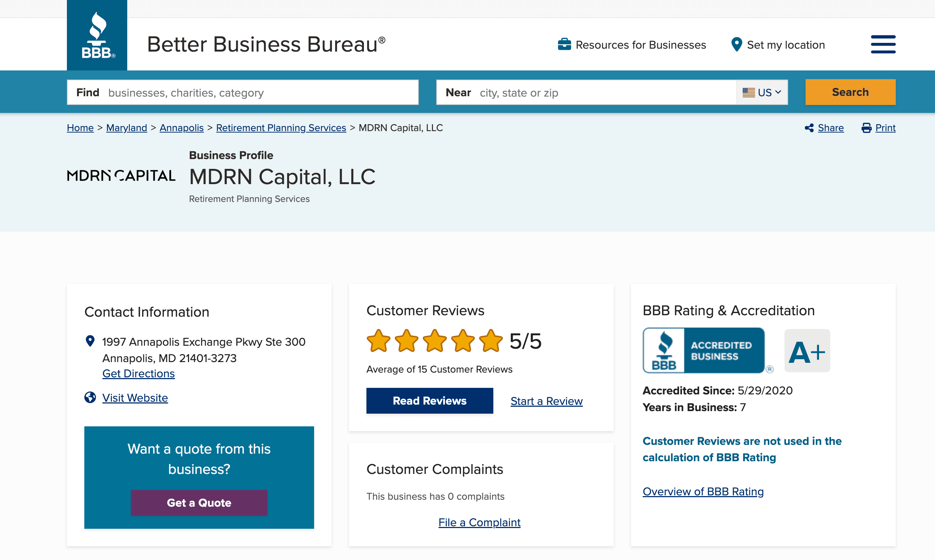The image size is (935, 560).
Task: Click the printer icon
Action: 866,128
